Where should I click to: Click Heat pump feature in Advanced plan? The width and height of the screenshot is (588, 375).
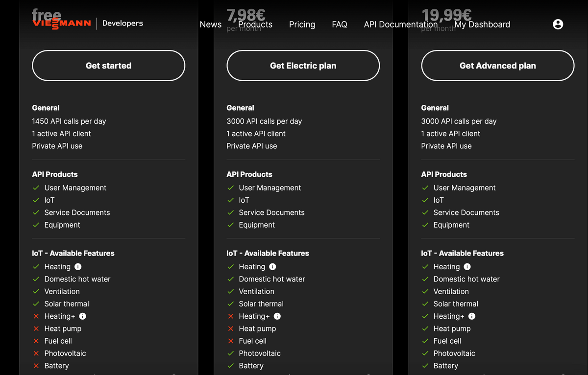click(x=452, y=328)
